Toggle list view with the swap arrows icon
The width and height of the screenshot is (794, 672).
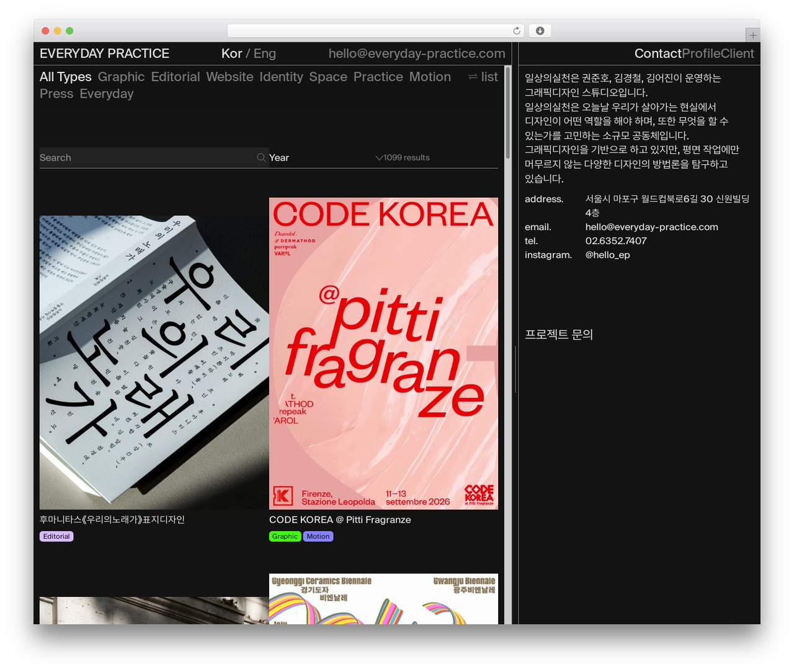tap(473, 77)
